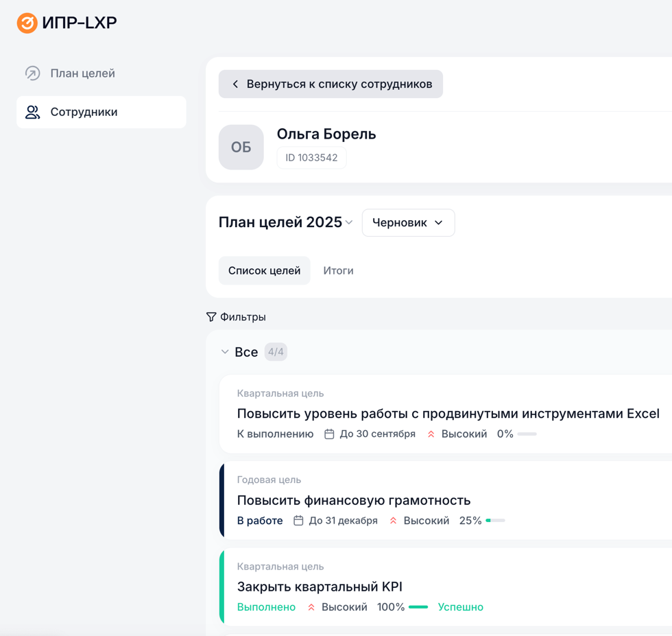Open goal Повысить финансовую грамотность
Image resolution: width=672 pixels, height=636 pixels.
pyautogui.click(x=354, y=500)
